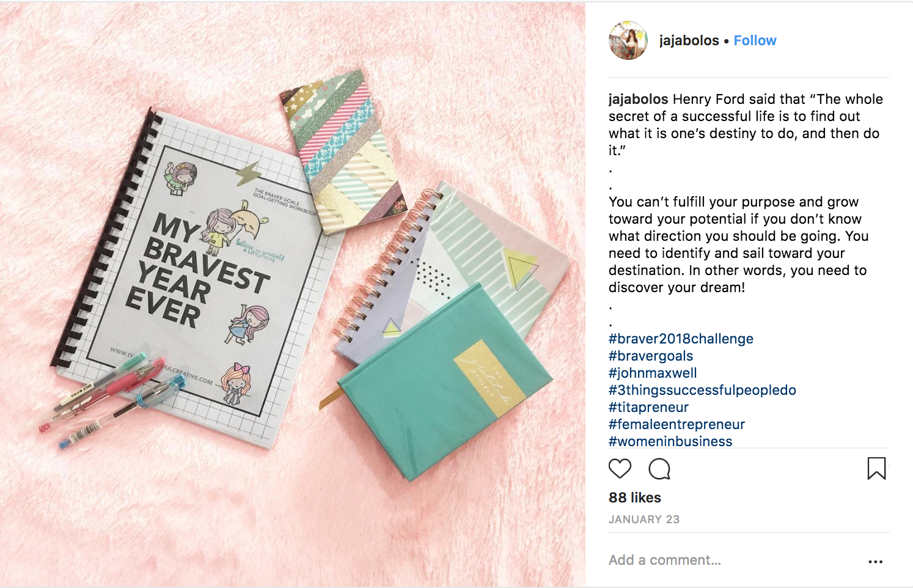Open comments with the speech bubble icon
This screenshot has width=913, height=588.
click(659, 469)
